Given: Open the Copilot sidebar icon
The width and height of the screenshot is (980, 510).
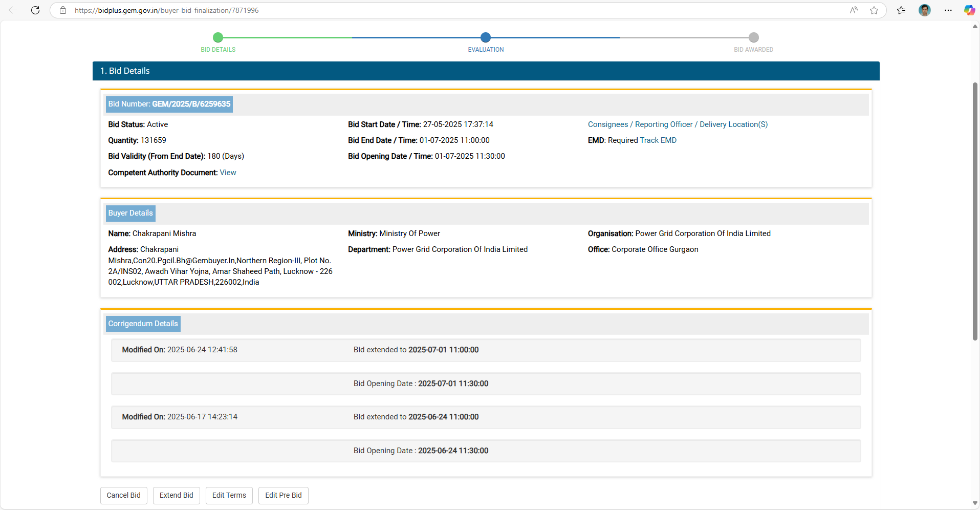Looking at the screenshot, I should click(969, 10).
